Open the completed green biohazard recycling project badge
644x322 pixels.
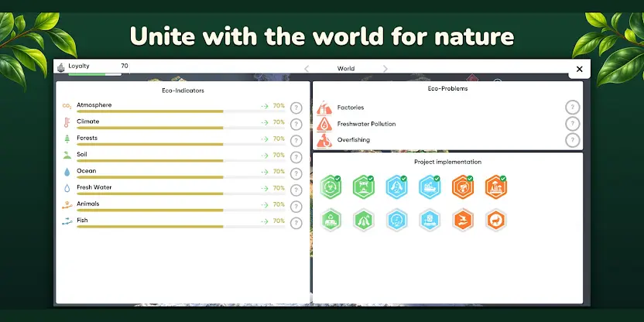point(331,187)
